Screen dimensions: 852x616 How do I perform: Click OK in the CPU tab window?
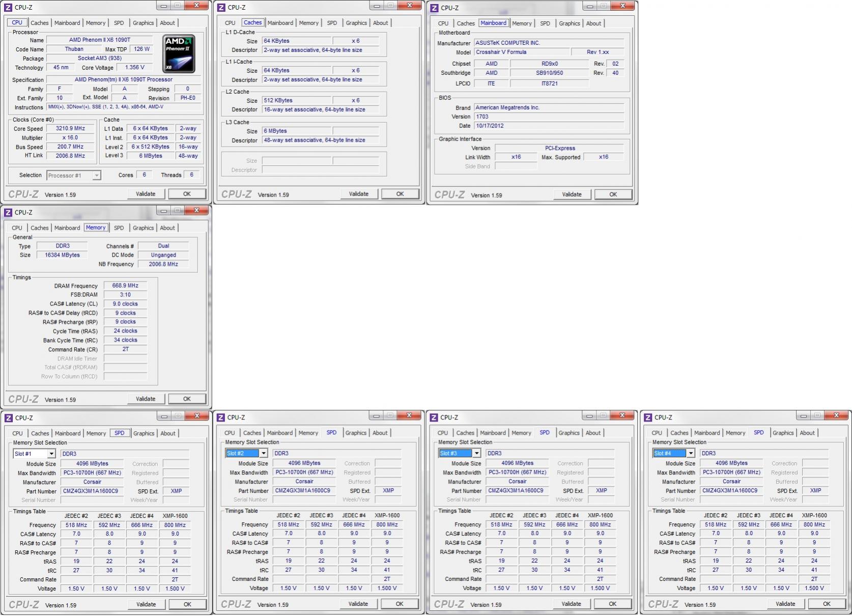187,194
